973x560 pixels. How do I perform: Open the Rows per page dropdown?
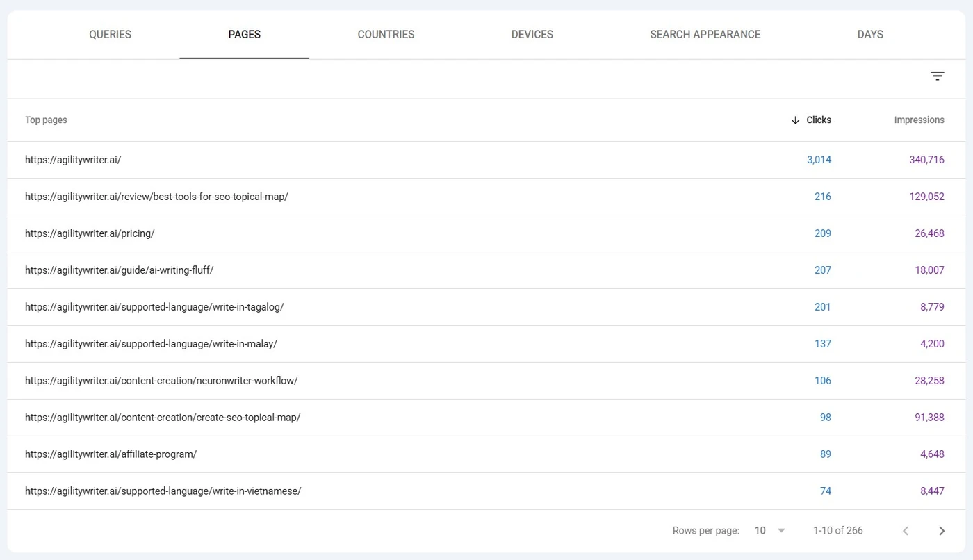coord(770,531)
